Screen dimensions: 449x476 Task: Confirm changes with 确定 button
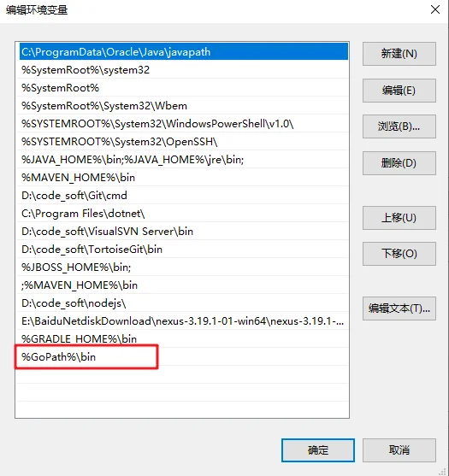pos(318,450)
